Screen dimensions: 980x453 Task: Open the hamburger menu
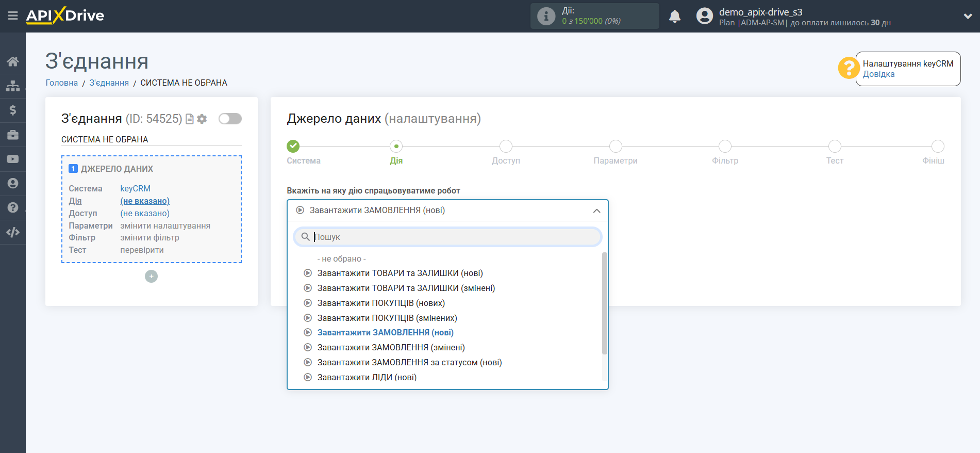(13, 16)
